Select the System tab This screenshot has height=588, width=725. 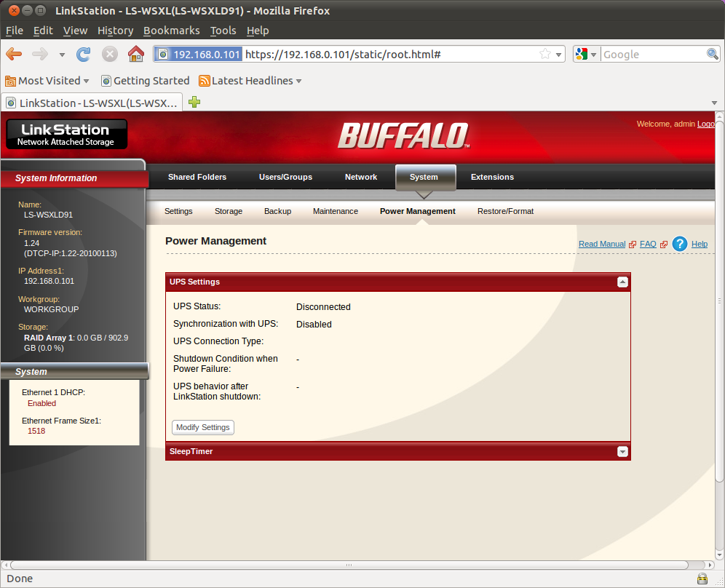point(424,177)
